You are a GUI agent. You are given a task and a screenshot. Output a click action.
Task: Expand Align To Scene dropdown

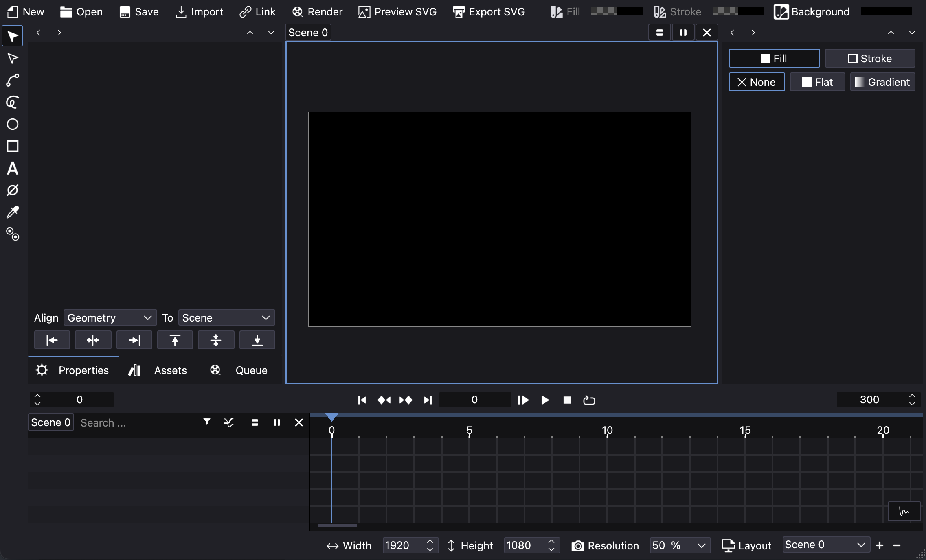(x=225, y=318)
